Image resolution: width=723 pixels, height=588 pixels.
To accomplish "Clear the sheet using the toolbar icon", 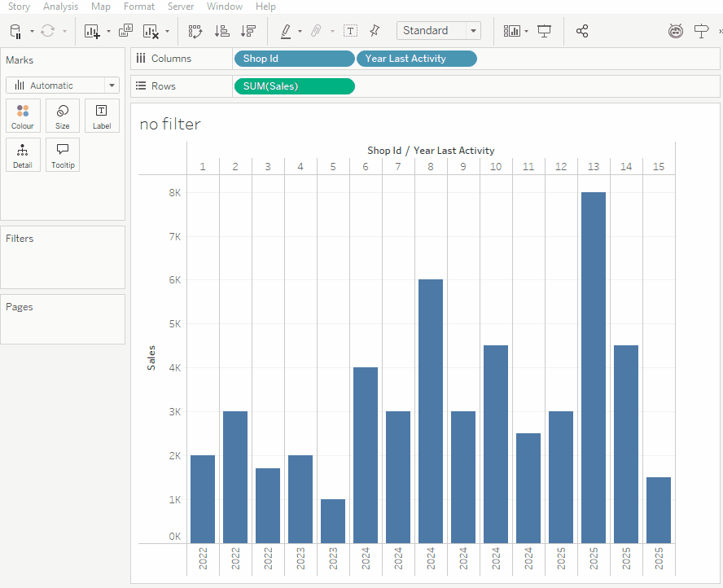I will 151,31.
